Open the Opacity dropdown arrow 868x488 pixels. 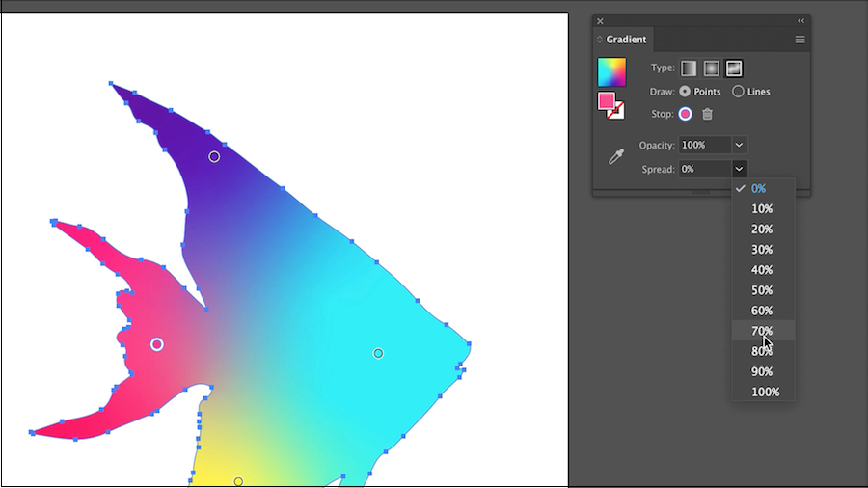click(x=739, y=145)
